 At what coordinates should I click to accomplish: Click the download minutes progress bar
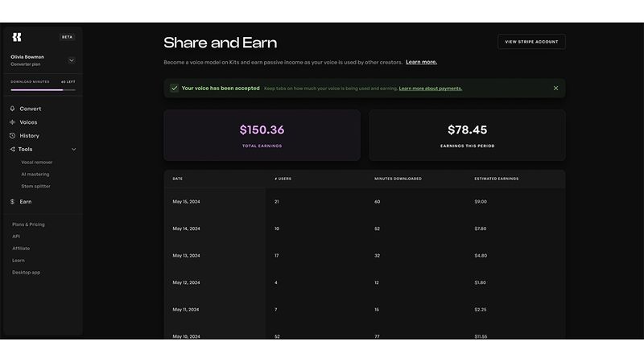[x=43, y=90]
